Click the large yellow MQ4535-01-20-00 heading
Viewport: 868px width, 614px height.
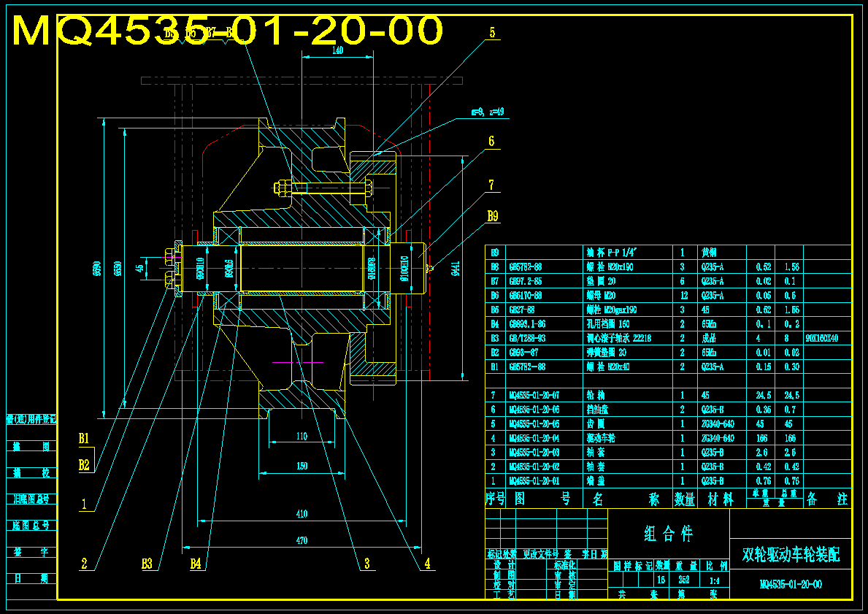point(228,31)
